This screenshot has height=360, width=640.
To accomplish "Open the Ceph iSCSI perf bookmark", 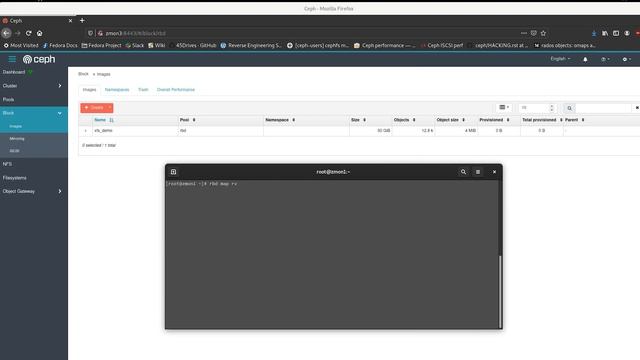I will (x=442, y=46).
